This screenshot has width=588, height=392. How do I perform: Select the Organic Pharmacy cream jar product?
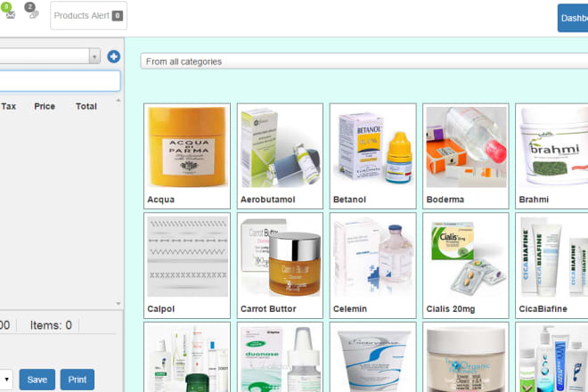pos(466,357)
